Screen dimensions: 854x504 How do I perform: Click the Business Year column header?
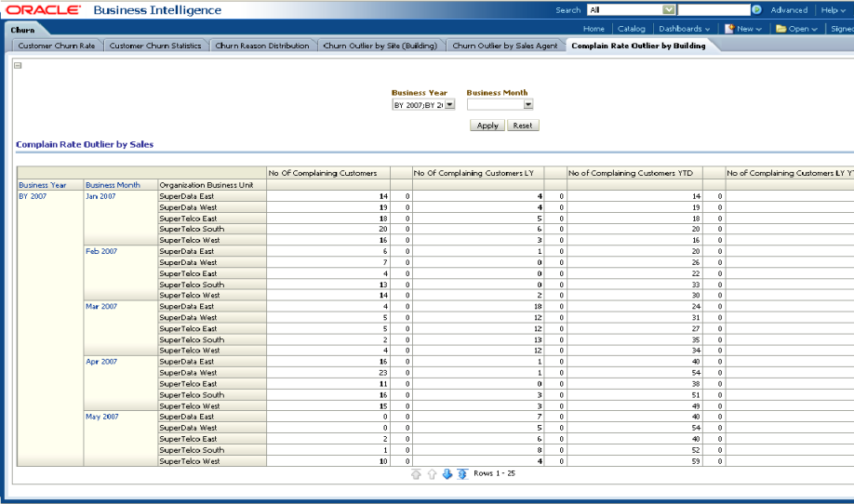43,185
